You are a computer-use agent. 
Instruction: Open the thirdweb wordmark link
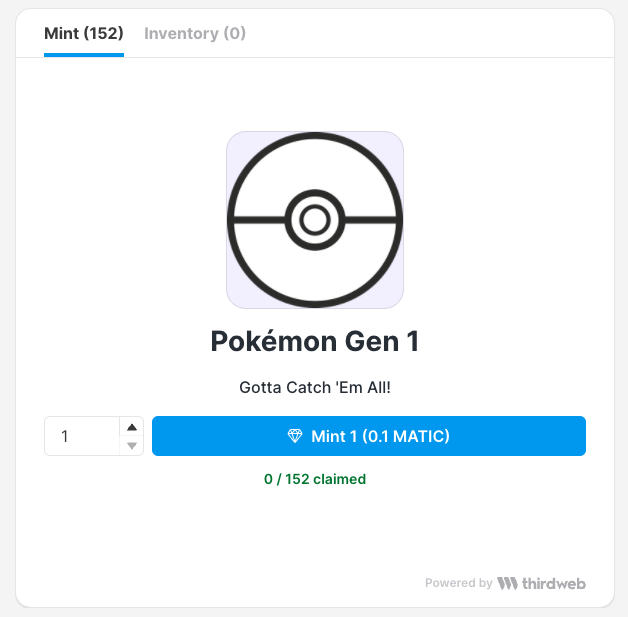pos(554,584)
